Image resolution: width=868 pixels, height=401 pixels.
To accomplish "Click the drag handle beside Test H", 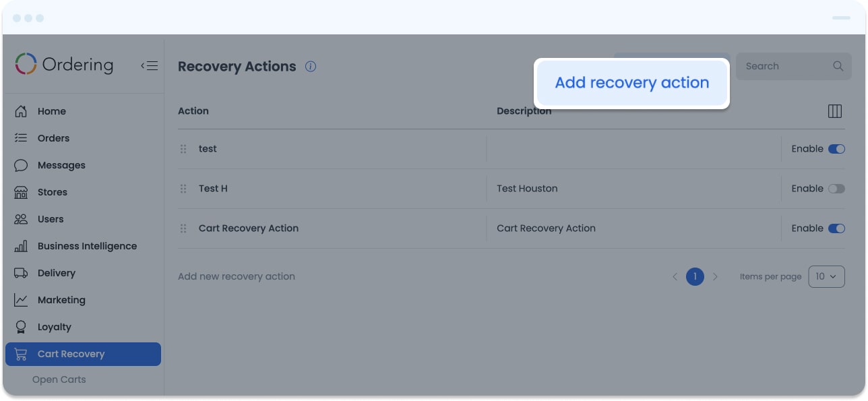I will [183, 189].
